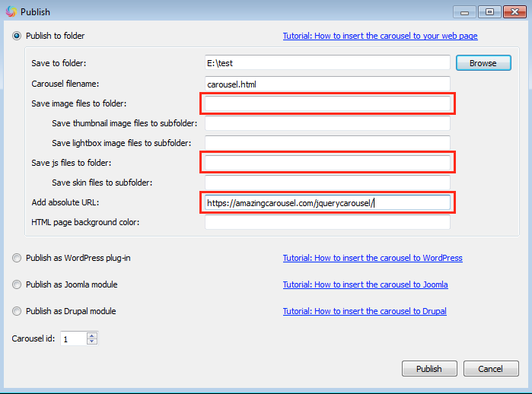Open tutorial on inserting carousel to web page

click(380, 36)
